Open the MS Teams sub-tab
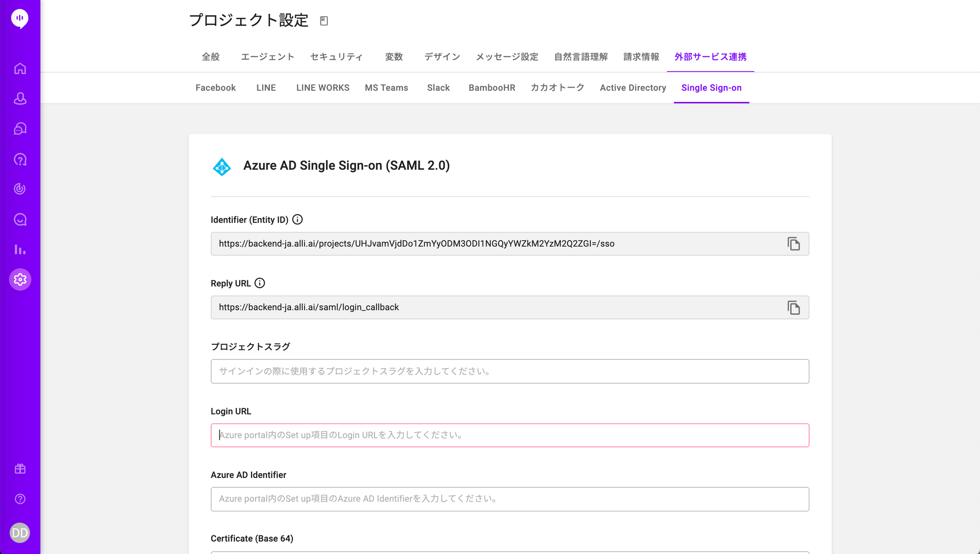This screenshot has width=980, height=554. coord(387,88)
